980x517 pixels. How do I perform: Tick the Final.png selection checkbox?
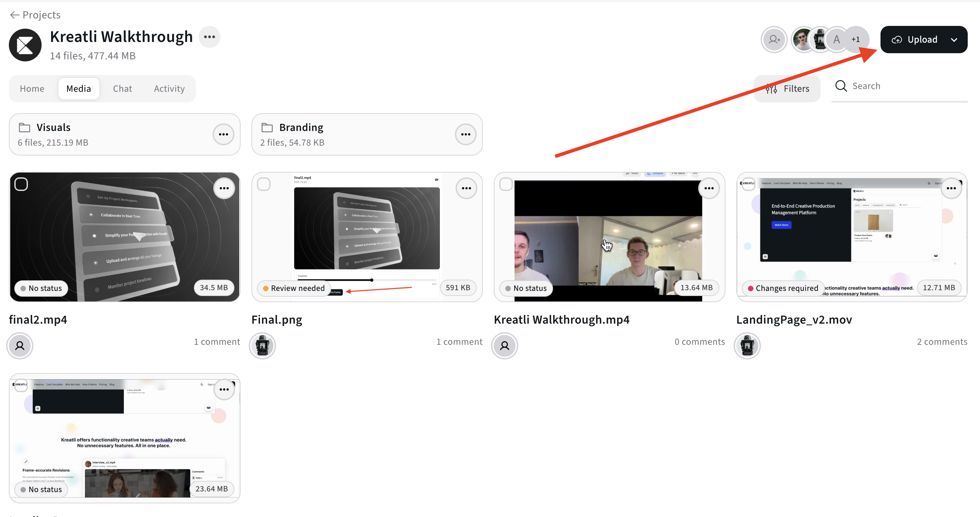click(x=264, y=184)
